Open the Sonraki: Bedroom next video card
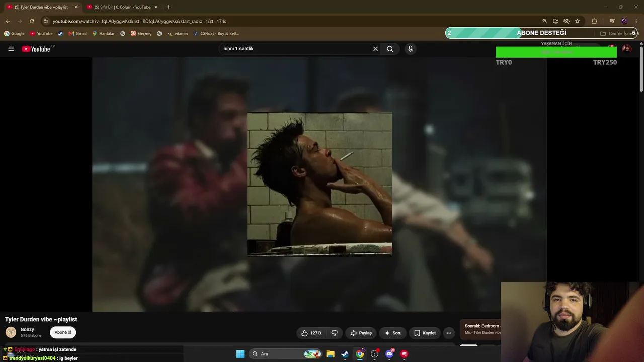Viewport: 644px width, 362px height. [480, 329]
